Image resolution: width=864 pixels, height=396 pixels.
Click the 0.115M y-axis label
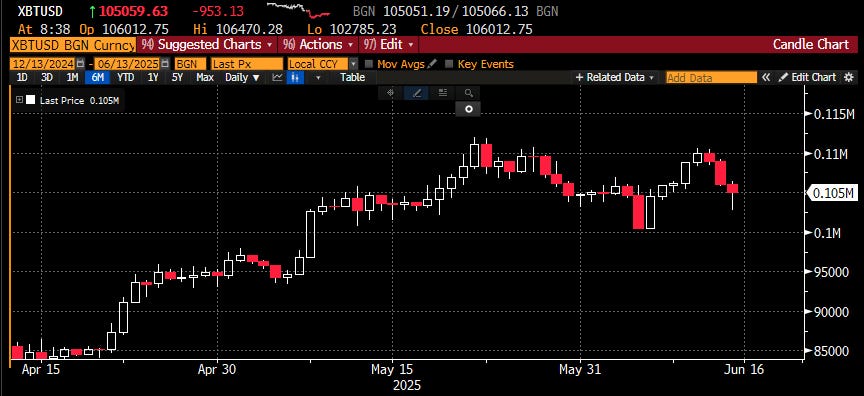pyautogui.click(x=834, y=115)
